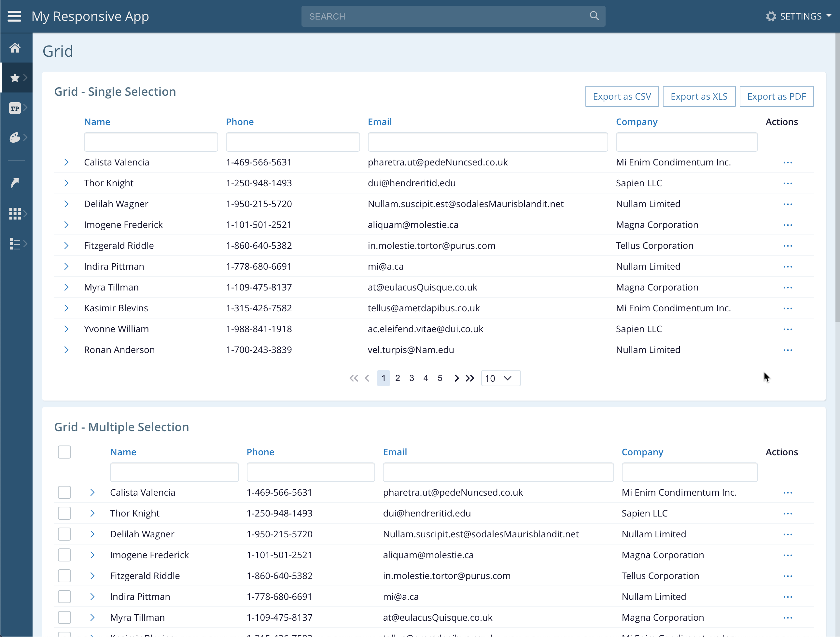Open the home icon in sidebar

pyautogui.click(x=15, y=48)
